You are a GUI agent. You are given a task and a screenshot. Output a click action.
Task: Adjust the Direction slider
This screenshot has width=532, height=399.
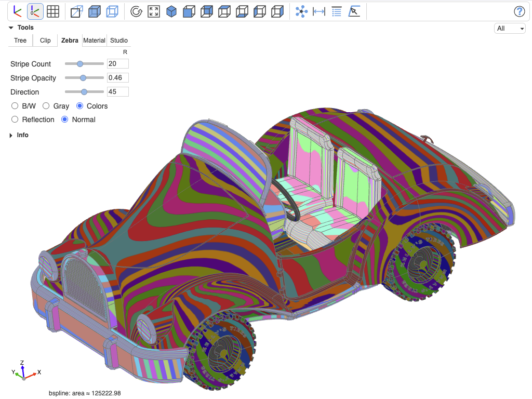click(84, 91)
